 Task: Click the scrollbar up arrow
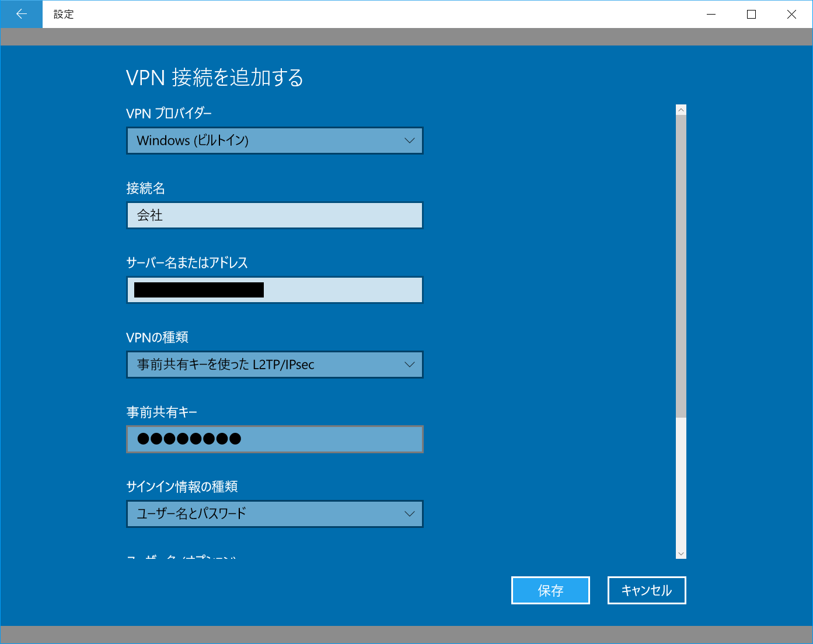681,108
